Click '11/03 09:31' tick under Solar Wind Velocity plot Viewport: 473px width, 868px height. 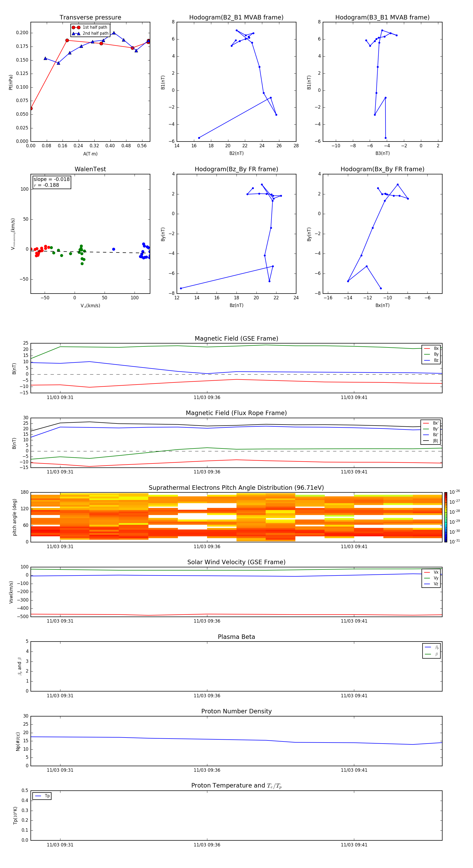point(60,621)
